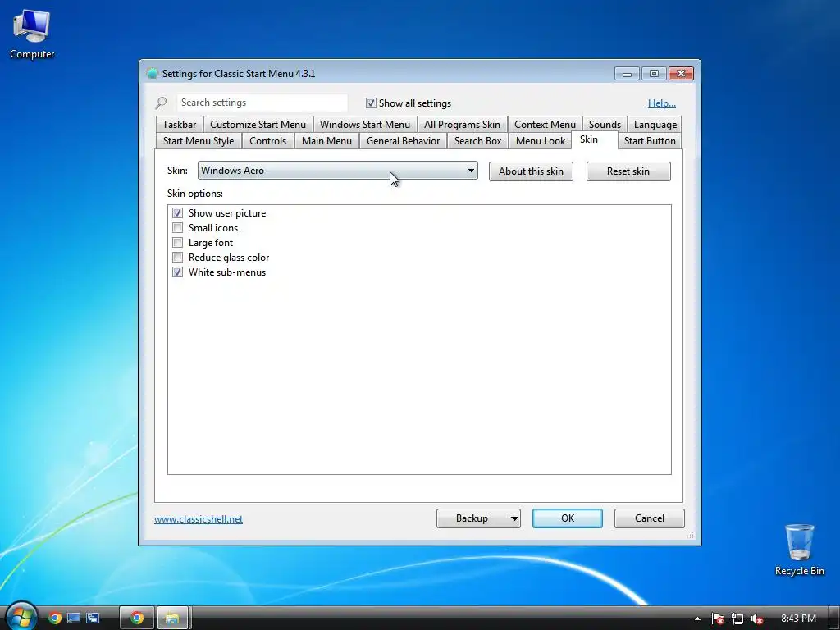Switch to the Search Box tab
This screenshot has height=630, width=840.
click(x=478, y=141)
